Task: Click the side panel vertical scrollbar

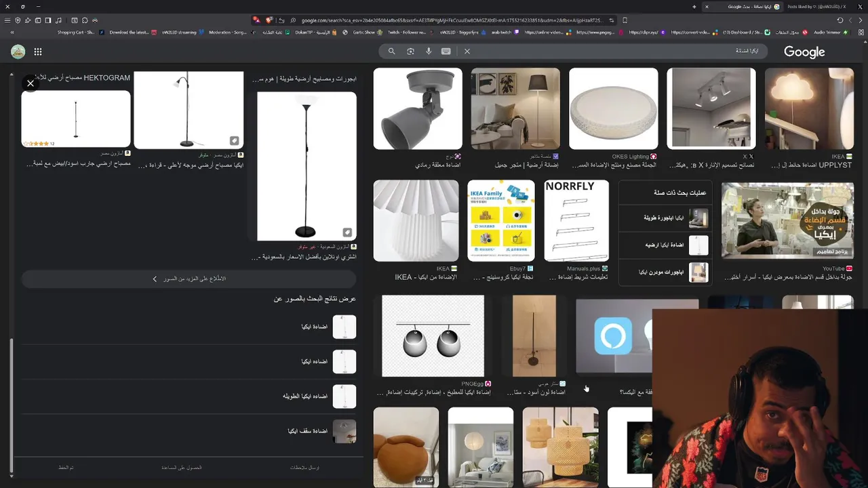Action: pos(11,407)
